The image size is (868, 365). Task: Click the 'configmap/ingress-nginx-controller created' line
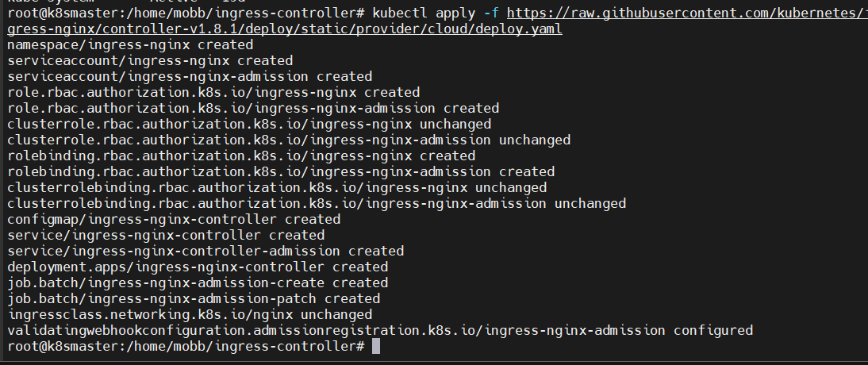[174, 219]
